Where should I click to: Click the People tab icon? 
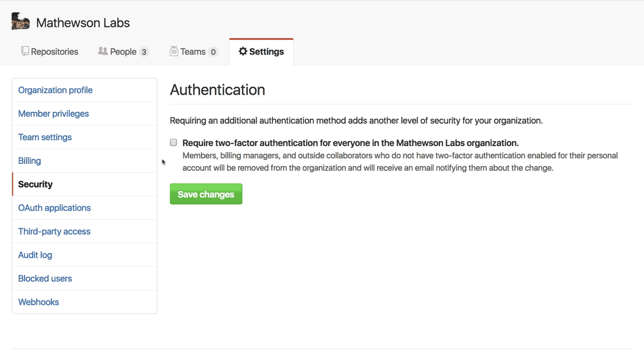coord(102,51)
